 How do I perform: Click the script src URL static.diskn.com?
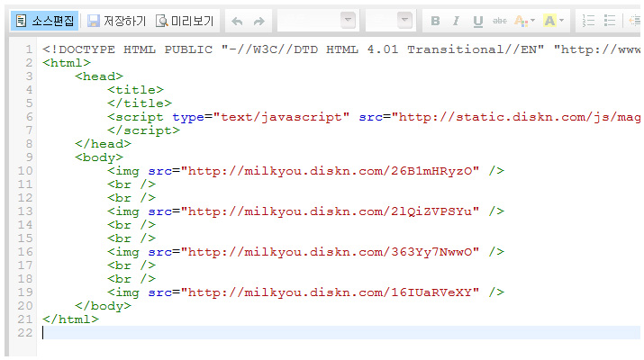click(x=516, y=117)
